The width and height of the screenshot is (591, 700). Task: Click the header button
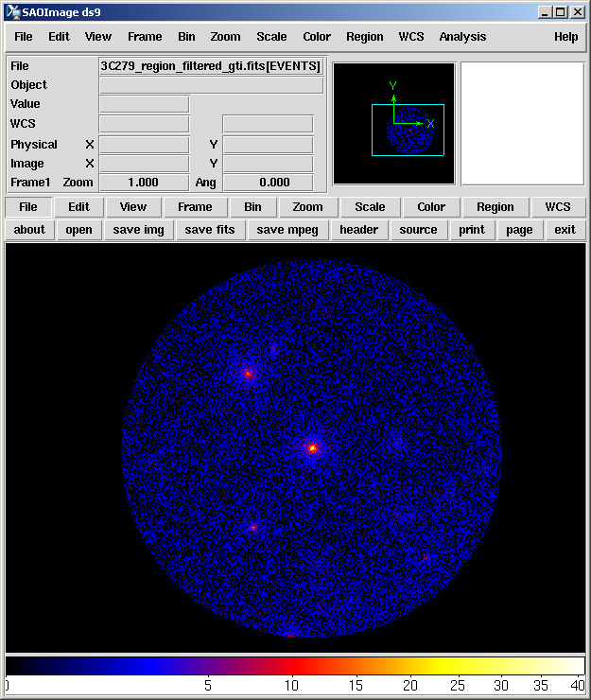(359, 230)
